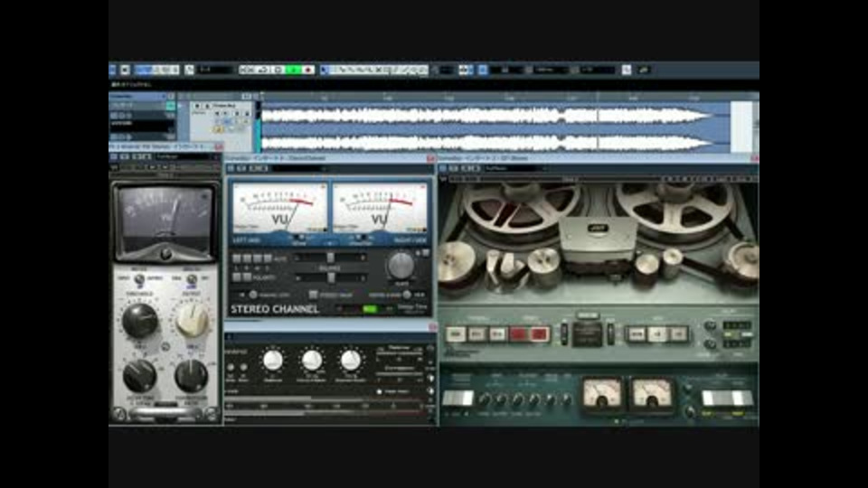Toggle second route button in Stereo Channel

pyautogui.click(x=247, y=258)
